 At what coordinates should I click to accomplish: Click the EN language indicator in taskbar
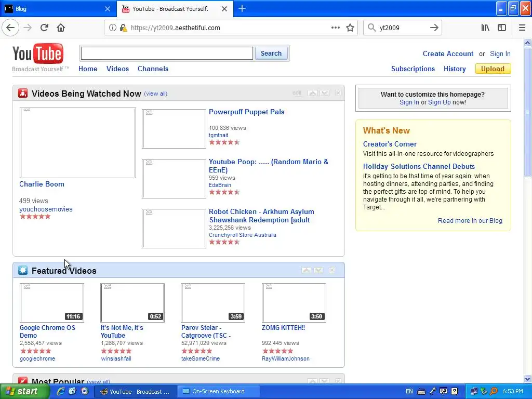tap(409, 392)
